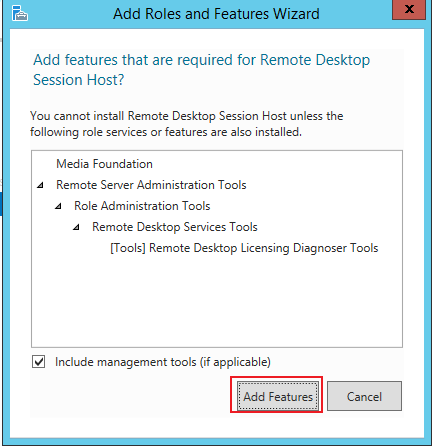This screenshot has height=446, width=432.
Task: Dismiss the dialog with Cancel
Action: 364,396
